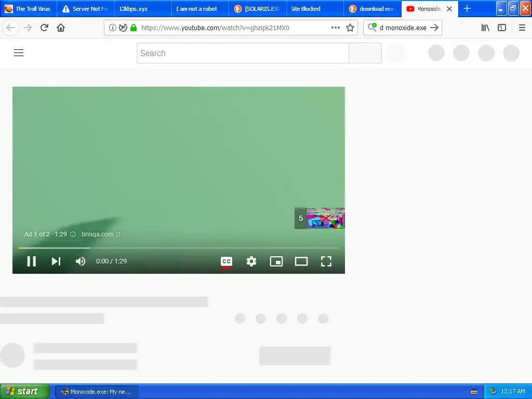Open the Windows Start menu
Screen dimensions: 532x399
pyautogui.click(x=25, y=392)
